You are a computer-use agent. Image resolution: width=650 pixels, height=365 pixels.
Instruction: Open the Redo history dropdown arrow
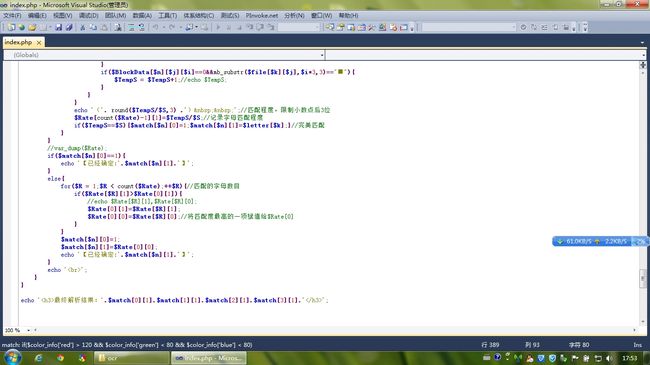(x=180, y=27)
